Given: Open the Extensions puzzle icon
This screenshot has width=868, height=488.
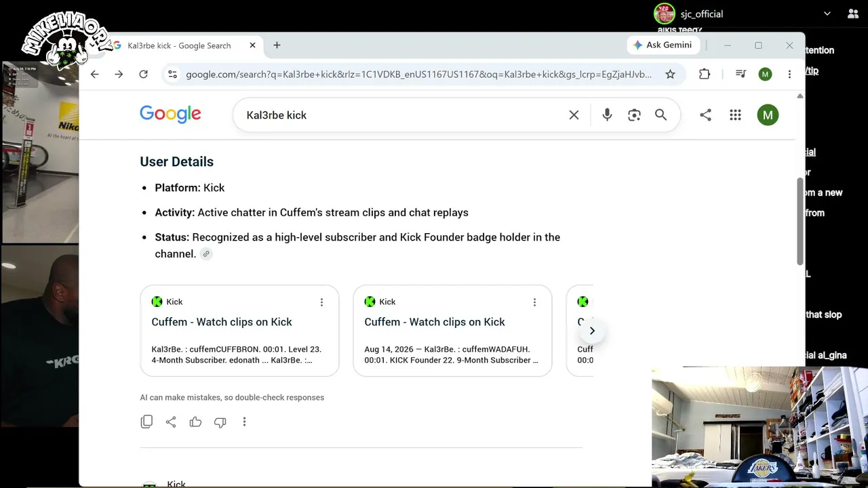Looking at the screenshot, I should [705, 74].
